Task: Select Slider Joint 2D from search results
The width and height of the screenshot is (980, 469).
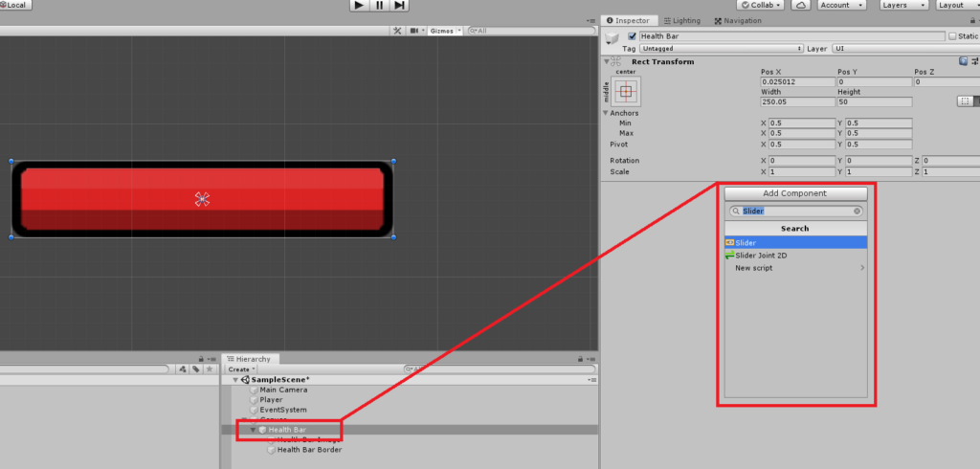Action: pos(761,256)
